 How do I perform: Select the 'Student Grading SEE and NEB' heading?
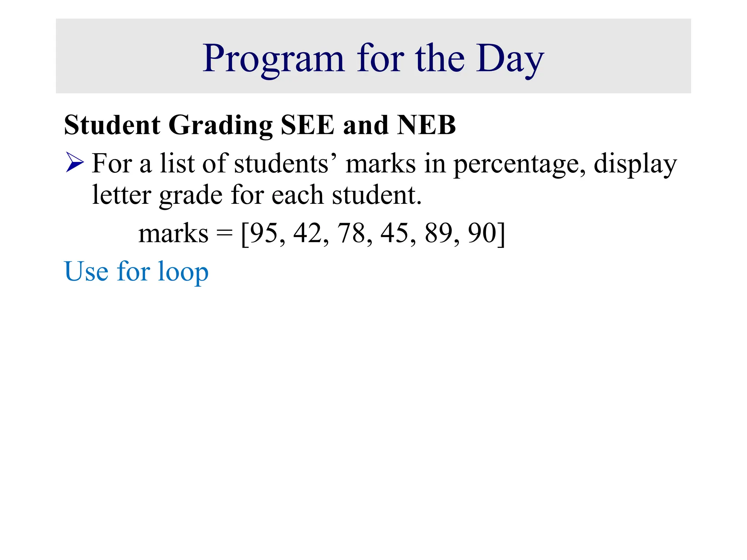point(260,125)
